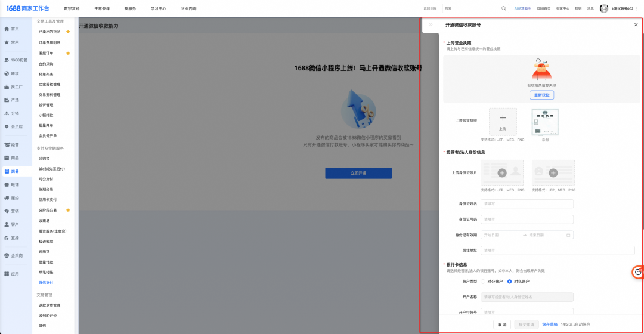Focus the 居住地址 input field
644x334 pixels.
(x=558, y=250)
